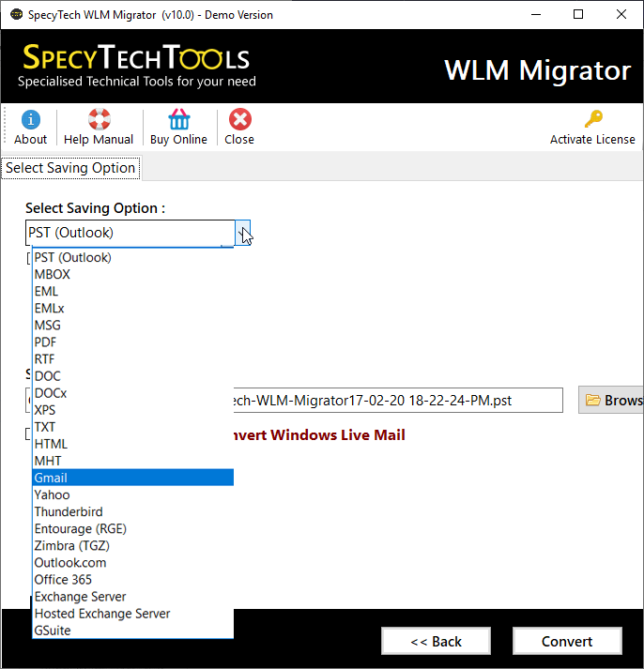Choose Office 365 option

(x=133, y=580)
